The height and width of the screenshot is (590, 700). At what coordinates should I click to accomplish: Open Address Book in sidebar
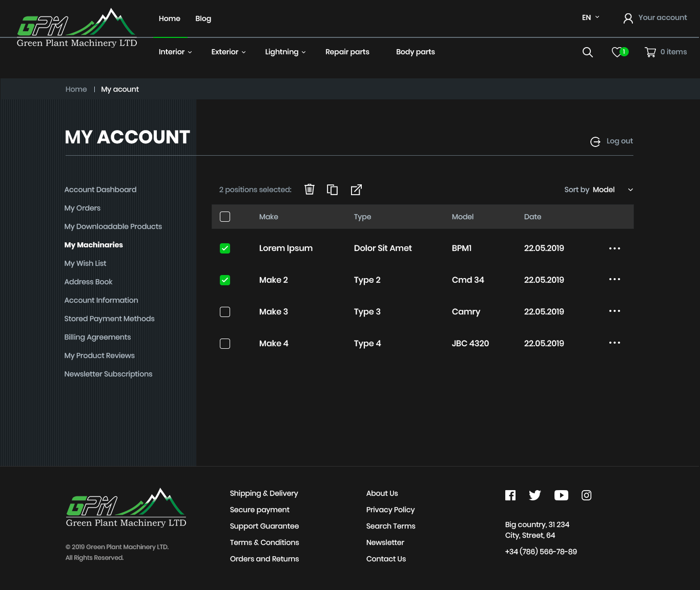tap(89, 282)
